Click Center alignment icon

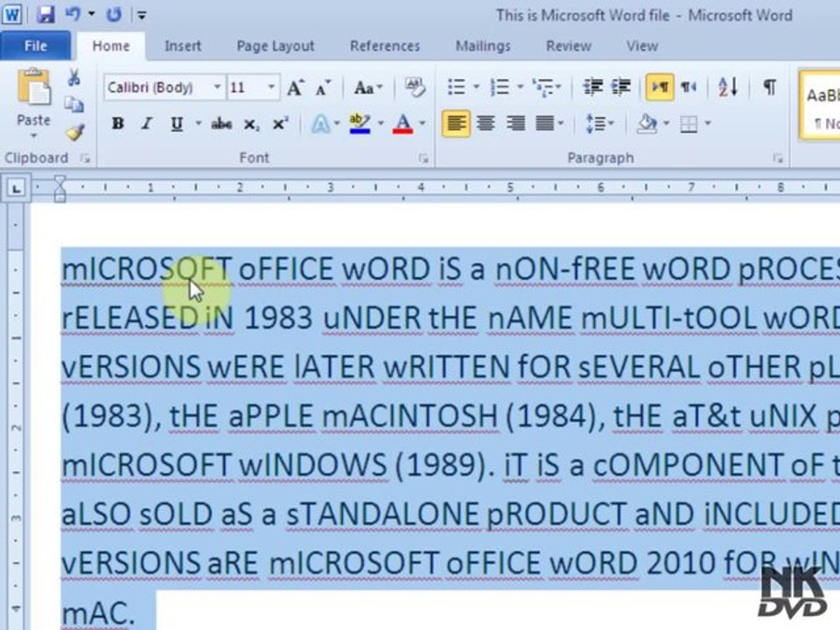tap(486, 123)
